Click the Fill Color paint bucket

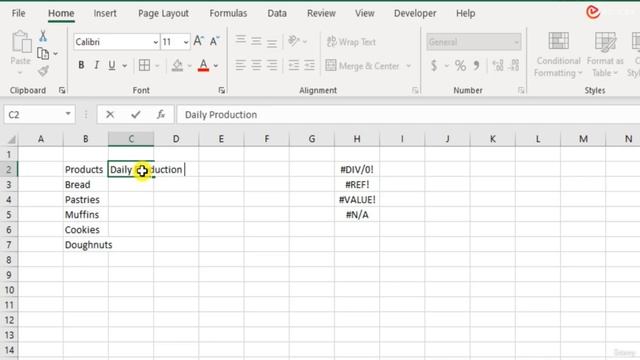[177, 65]
